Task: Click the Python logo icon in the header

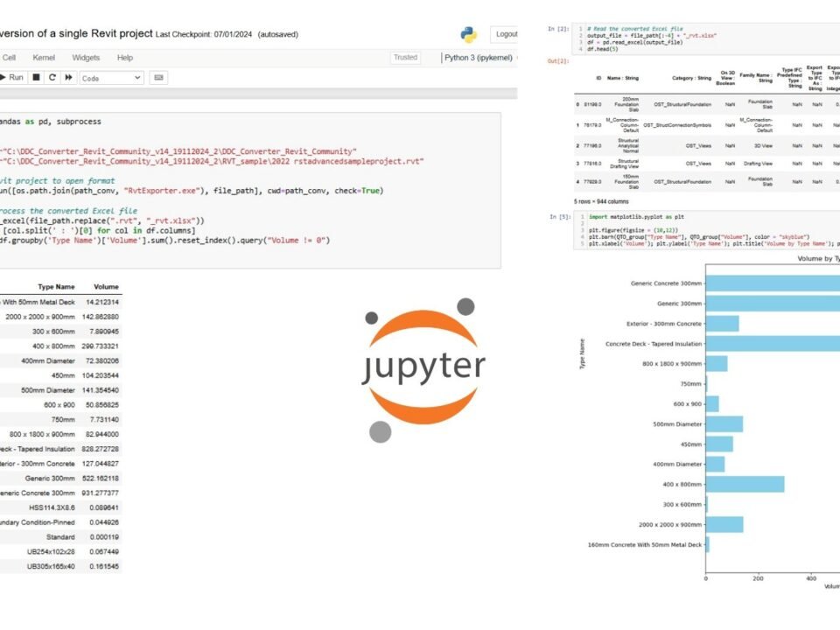Action: click(469, 34)
